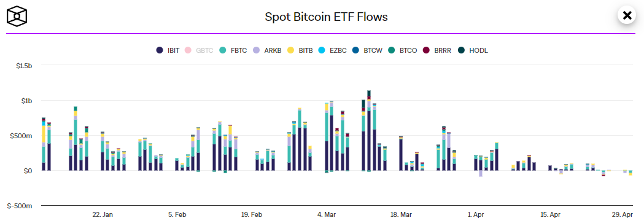Click the 4. Mar x-axis date label
The image size is (644, 223).
point(327,215)
